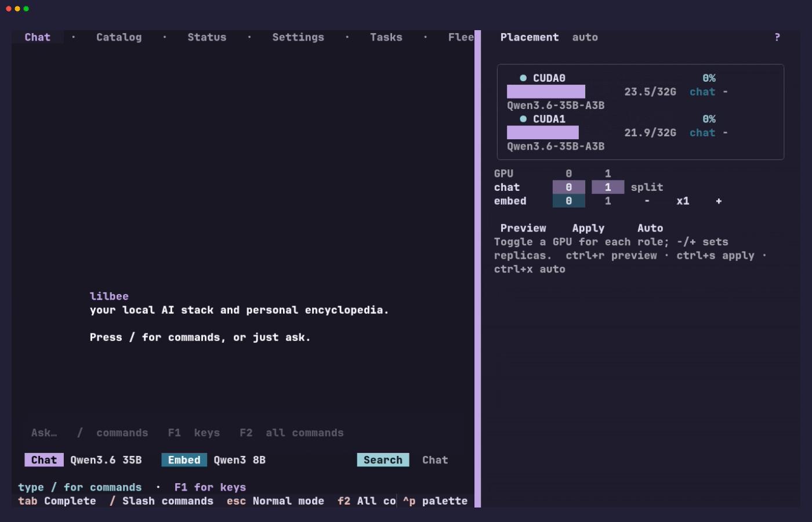Select the Chat tab in top bar

tap(38, 37)
